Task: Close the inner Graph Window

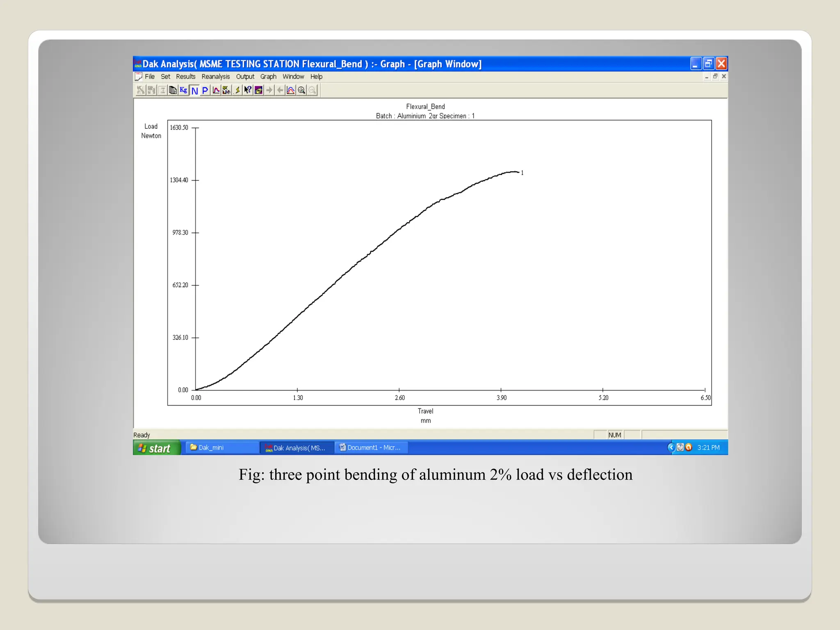Action: click(x=724, y=77)
